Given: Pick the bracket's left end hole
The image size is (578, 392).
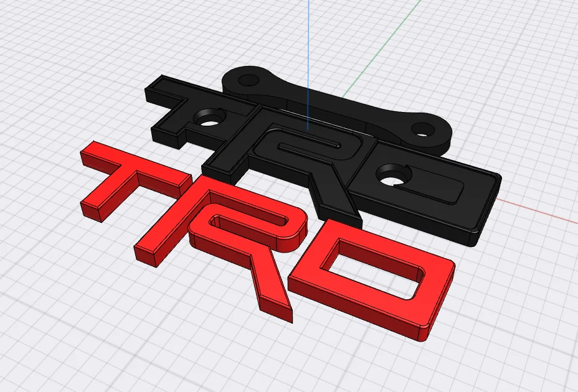Looking at the screenshot, I should 249,80.
